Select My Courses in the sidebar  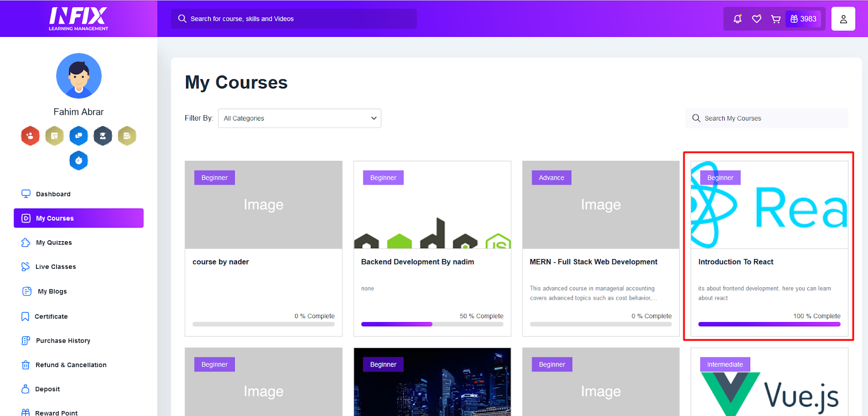[79, 218]
